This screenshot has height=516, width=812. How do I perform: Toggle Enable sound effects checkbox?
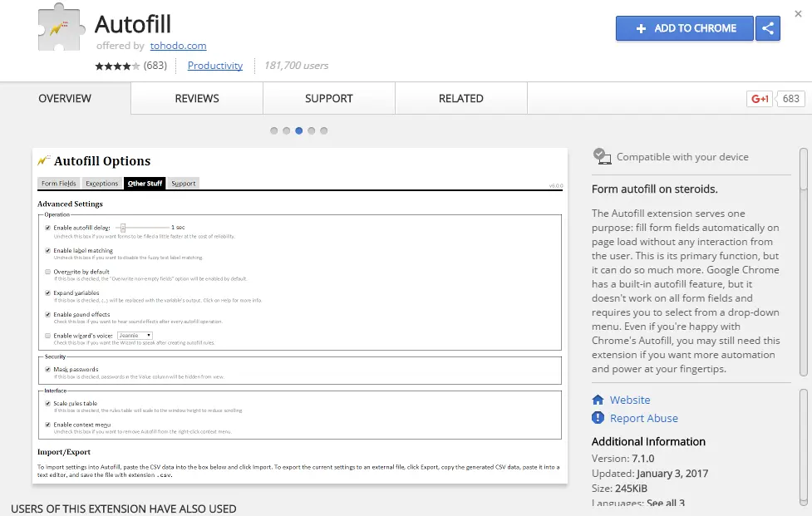pos(47,314)
